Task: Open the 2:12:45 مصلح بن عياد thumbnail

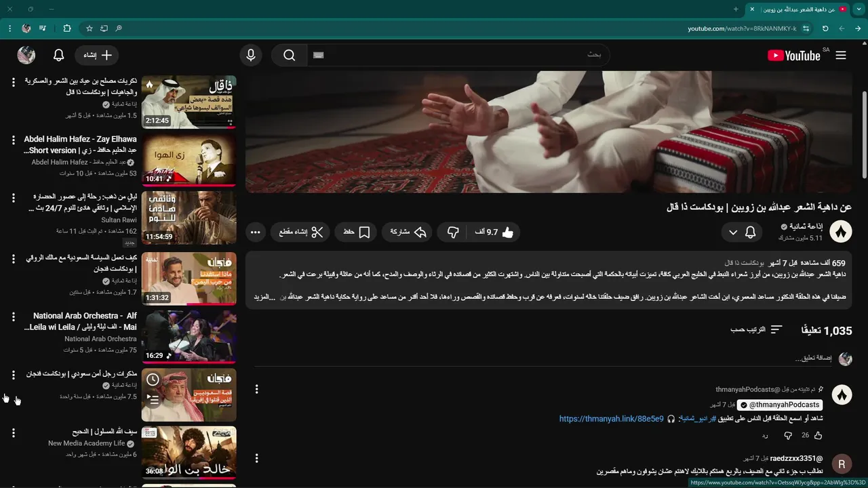Action: coord(189,102)
